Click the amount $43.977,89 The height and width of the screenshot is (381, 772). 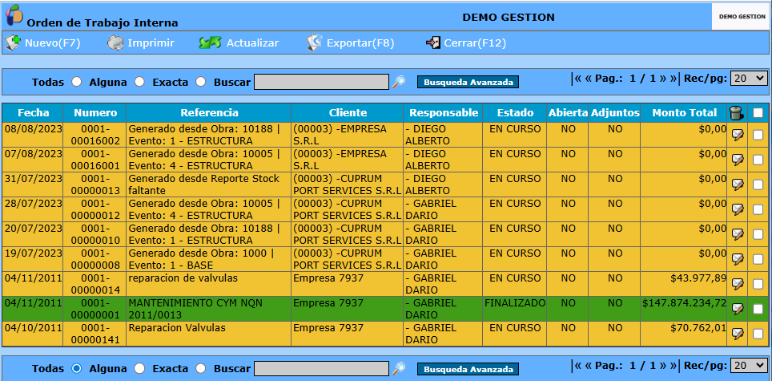[x=698, y=278]
